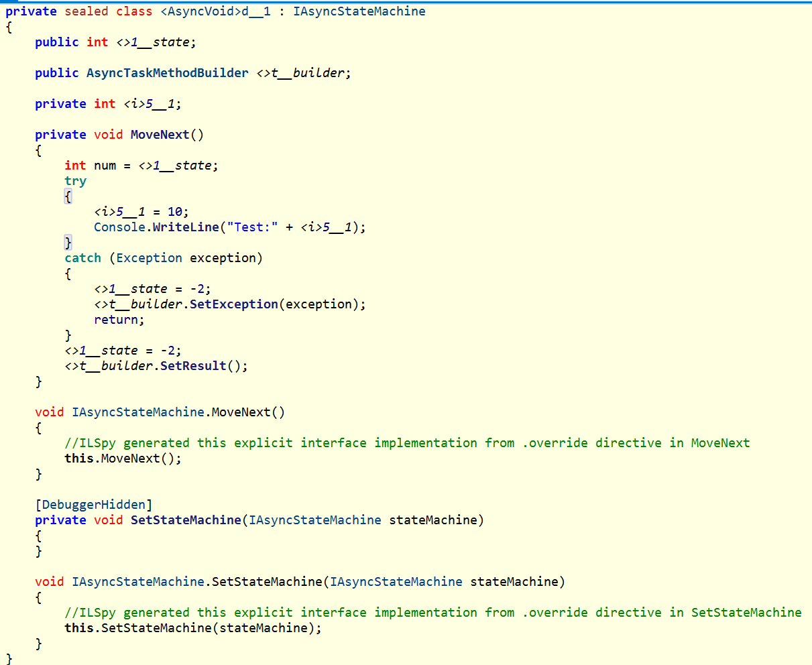The width and height of the screenshot is (812, 665).
Task: Click SetStateMachine in the private void declaration
Action: point(186,520)
